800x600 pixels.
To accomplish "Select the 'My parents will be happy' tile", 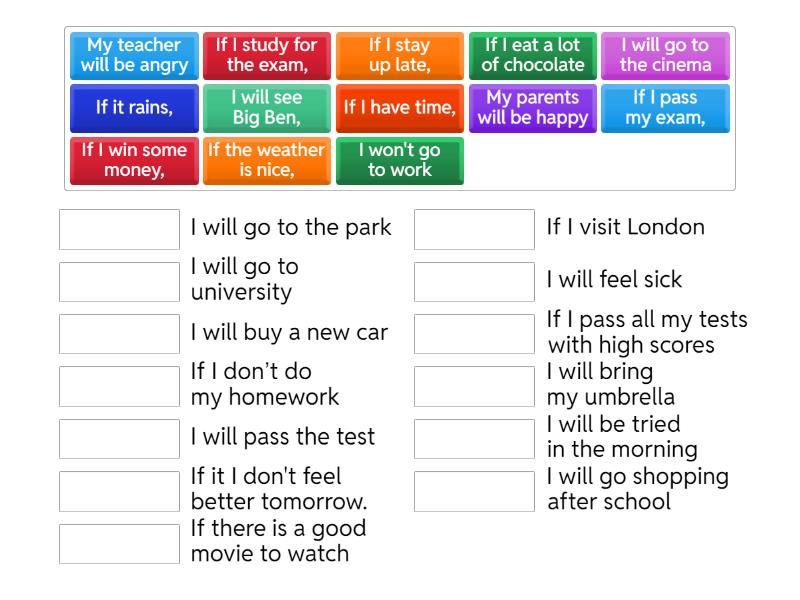I will 532,108.
